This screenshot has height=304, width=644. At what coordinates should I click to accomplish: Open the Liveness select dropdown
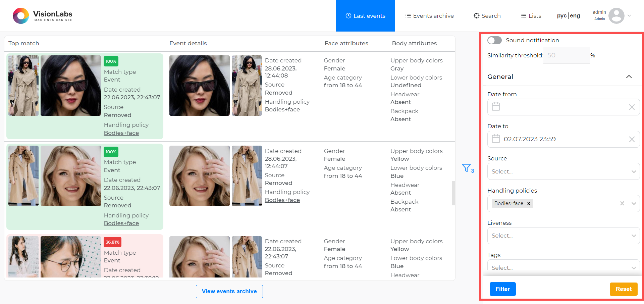(x=563, y=236)
